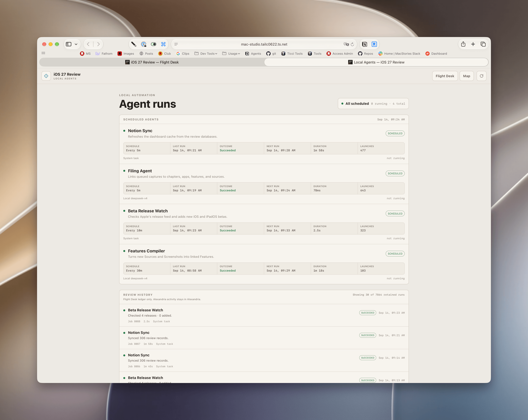Viewport: 528px width, 420px height.
Task: Select Features Compiler schedule Every 30m
Action: [x=134, y=270]
